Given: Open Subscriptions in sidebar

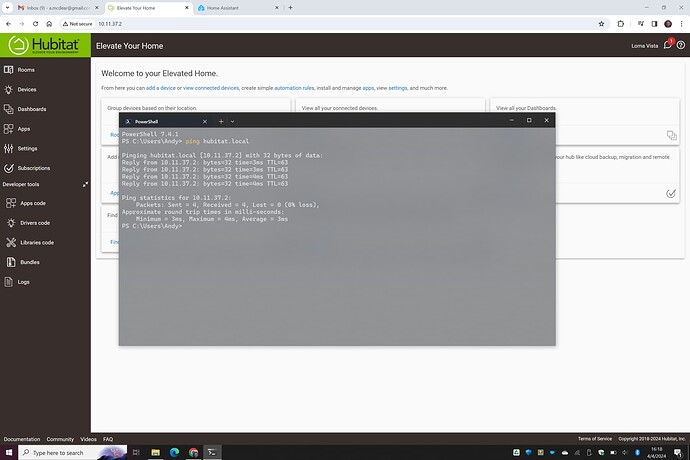Looking at the screenshot, I should 27,168.
